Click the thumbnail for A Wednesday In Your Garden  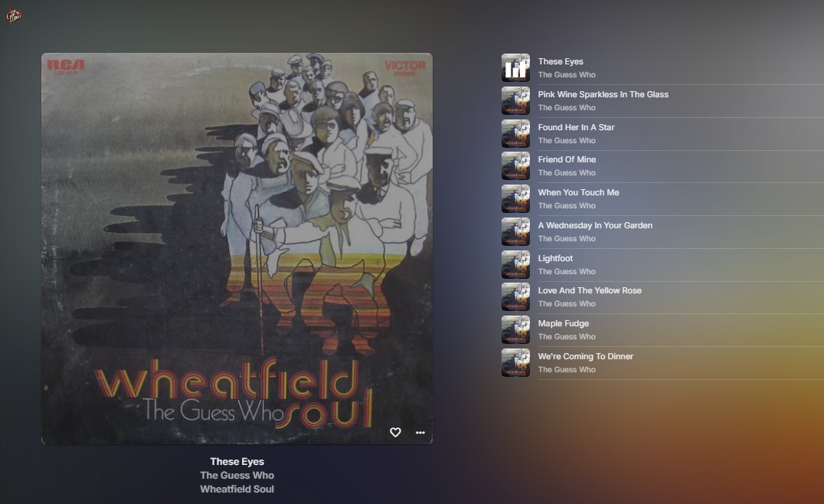coord(515,232)
